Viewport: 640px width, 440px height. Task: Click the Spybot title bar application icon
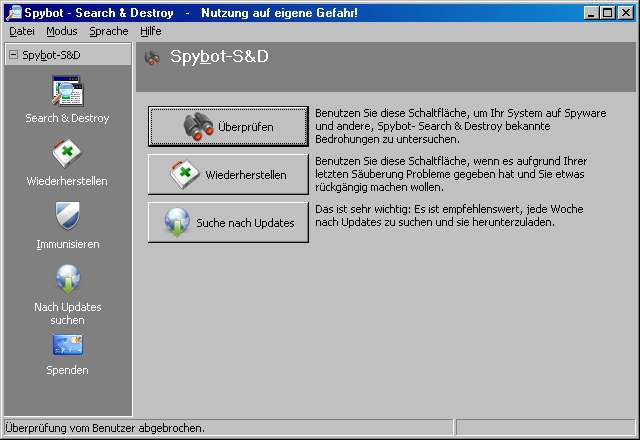click(14, 13)
